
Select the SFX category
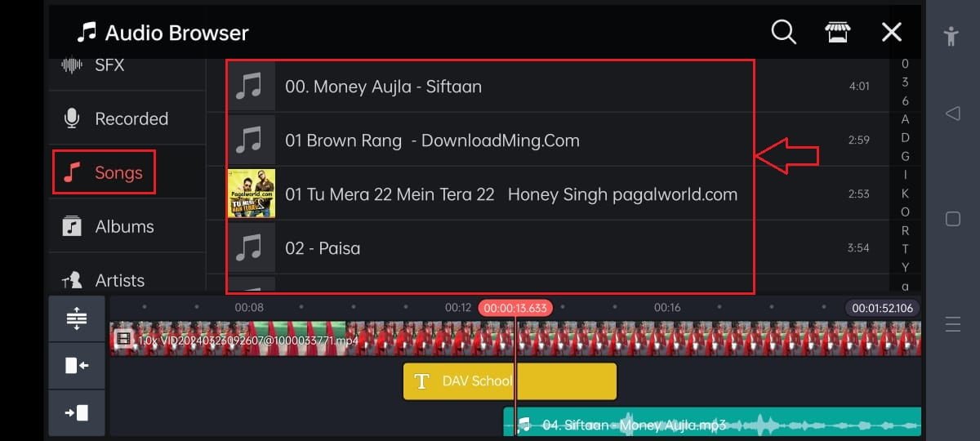pyautogui.click(x=109, y=65)
